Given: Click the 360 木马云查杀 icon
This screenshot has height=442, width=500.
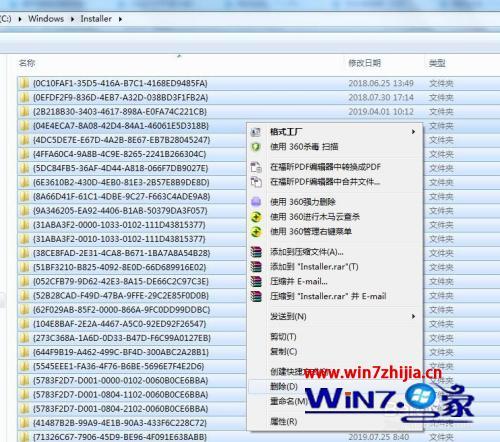Looking at the screenshot, I should pos(256,217).
